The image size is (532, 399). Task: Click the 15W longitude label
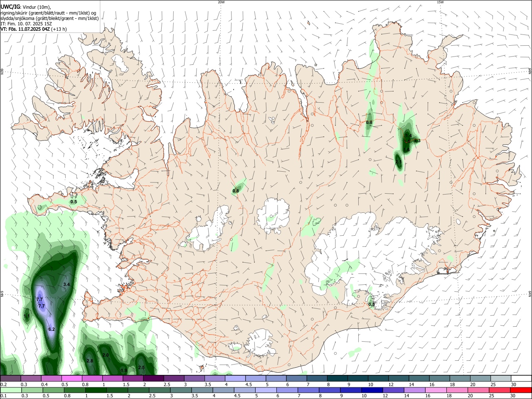pos(440,2)
